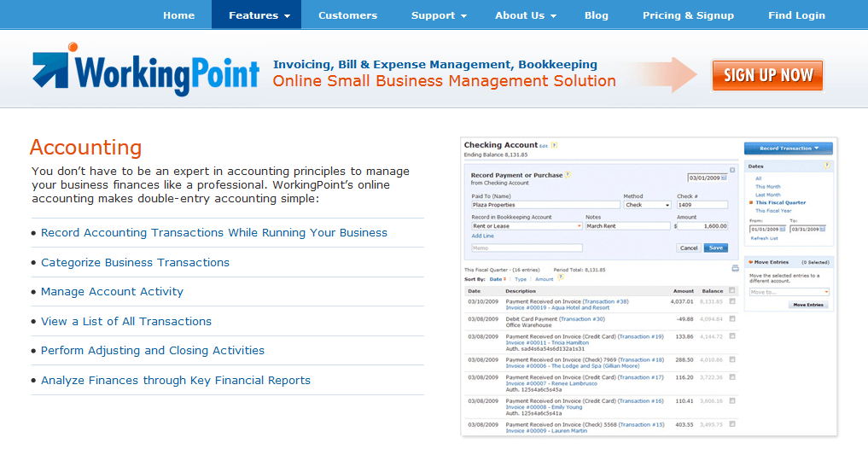868x449 pixels.
Task: Open the Features dropdown menu
Action: coord(256,15)
